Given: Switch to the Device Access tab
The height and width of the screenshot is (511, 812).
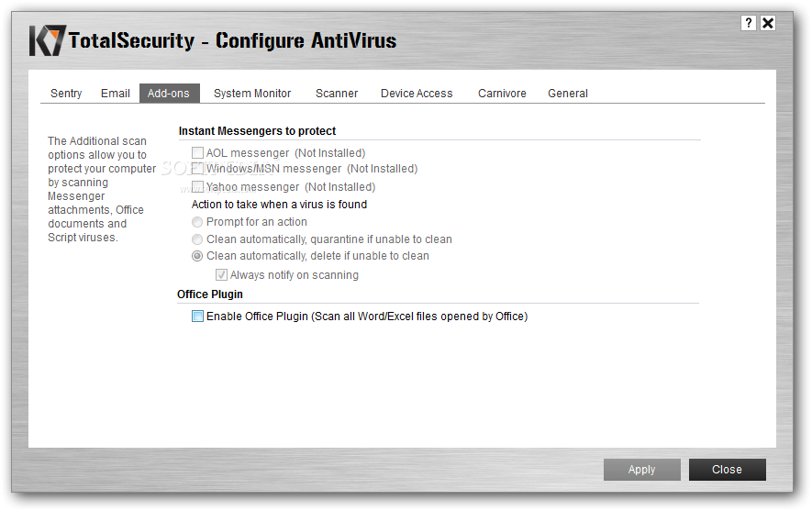Looking at the screenshot, I should pos(417,94).
